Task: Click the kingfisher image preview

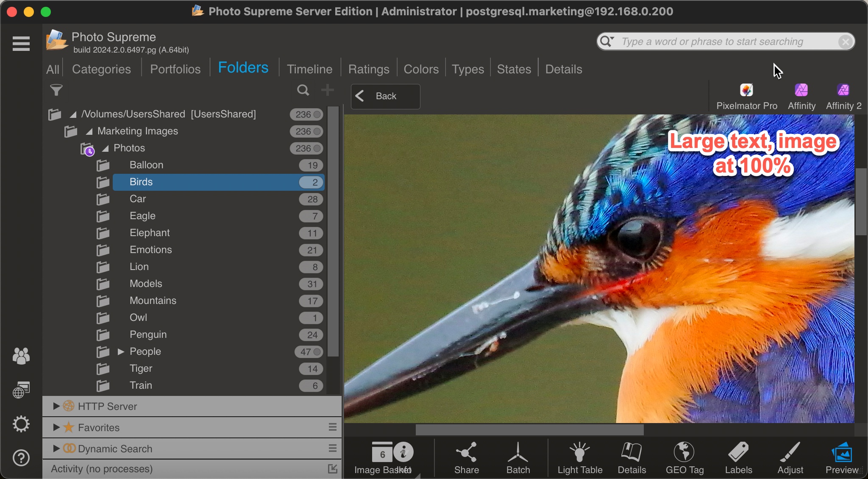Action: (599, 268)
